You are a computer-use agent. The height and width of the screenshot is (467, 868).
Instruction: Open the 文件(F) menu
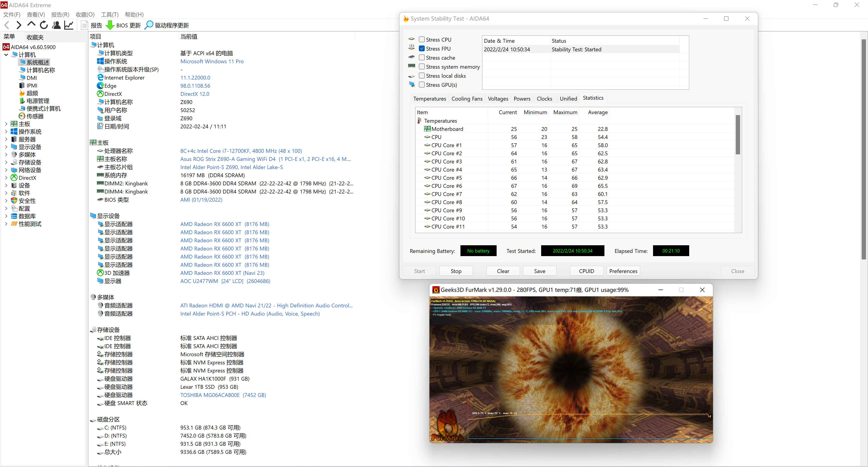point(12,14)
